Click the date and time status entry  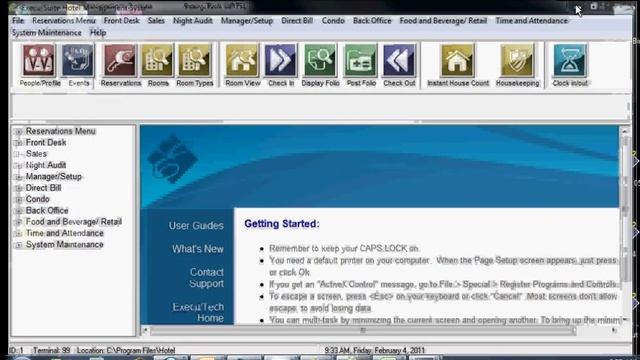tap(374, 350)
